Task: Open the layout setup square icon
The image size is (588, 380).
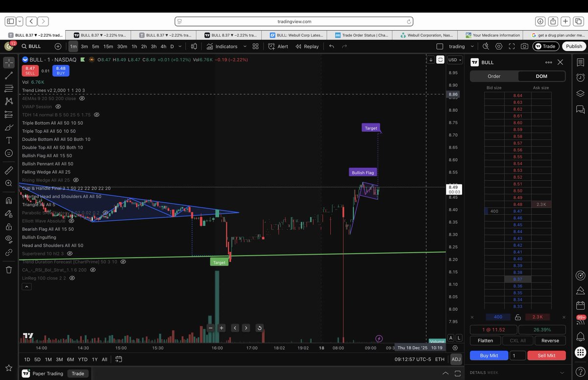Action: (440, 47)
